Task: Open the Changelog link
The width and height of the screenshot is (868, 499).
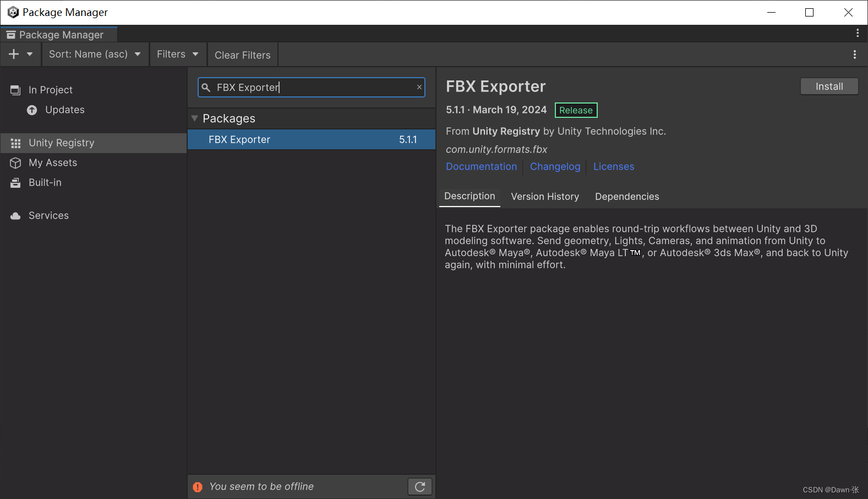Action: (x=555, y=166)
